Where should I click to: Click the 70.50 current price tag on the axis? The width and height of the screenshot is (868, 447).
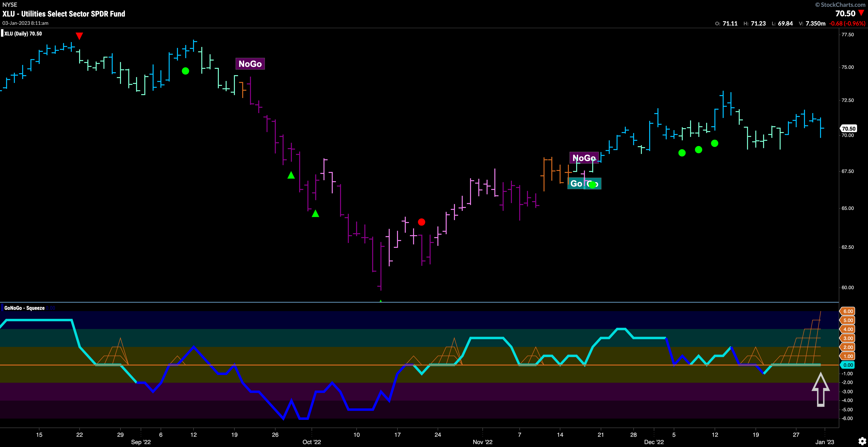coord(849,129)
